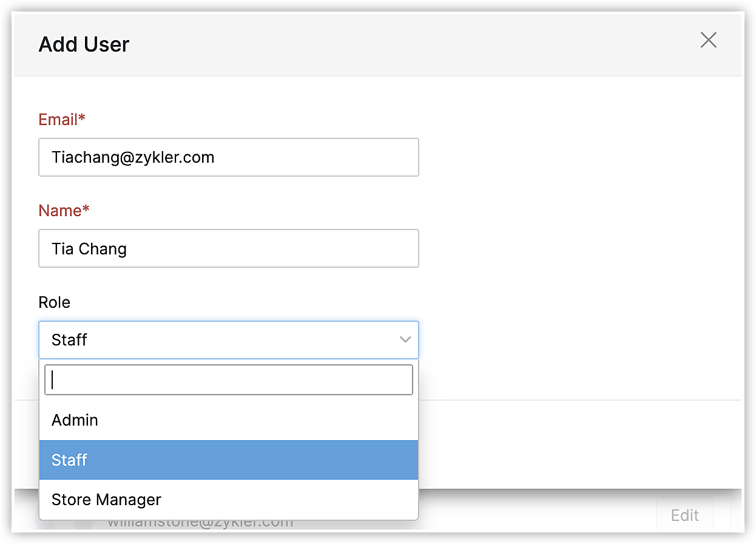Click the blank white area right of the Email field
Viewport: 756px width, 544px height.
576,158
